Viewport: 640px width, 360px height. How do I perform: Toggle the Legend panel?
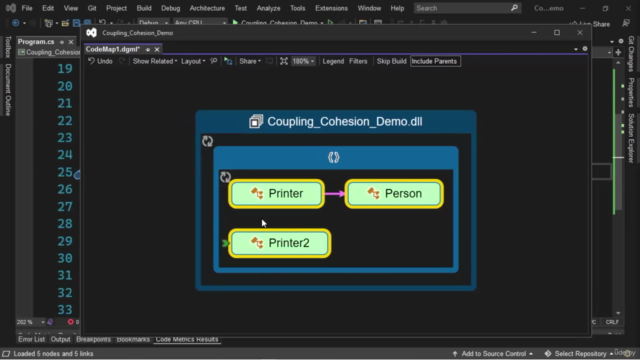click(x=333, y=61)
